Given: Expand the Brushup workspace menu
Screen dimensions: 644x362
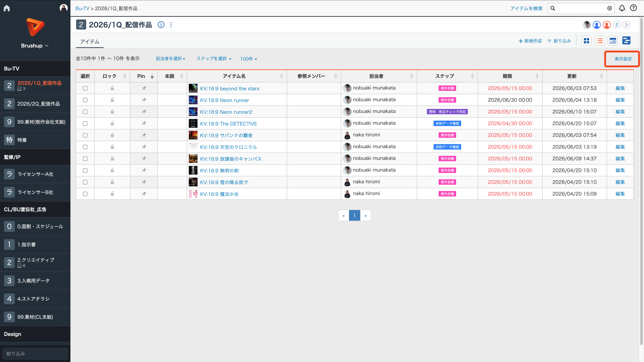Looking at the screenshot, I should tap(35, 46).
